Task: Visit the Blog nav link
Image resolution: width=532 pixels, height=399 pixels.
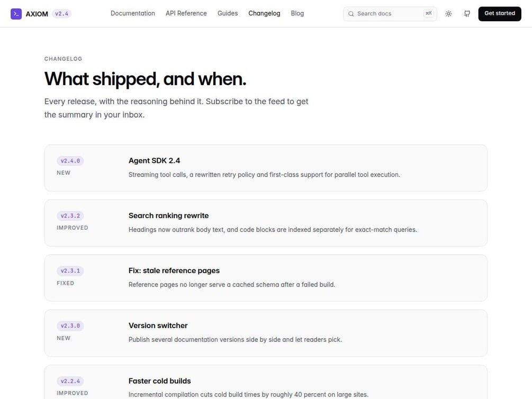Action: pyautogui.click(x=297, y=13)
